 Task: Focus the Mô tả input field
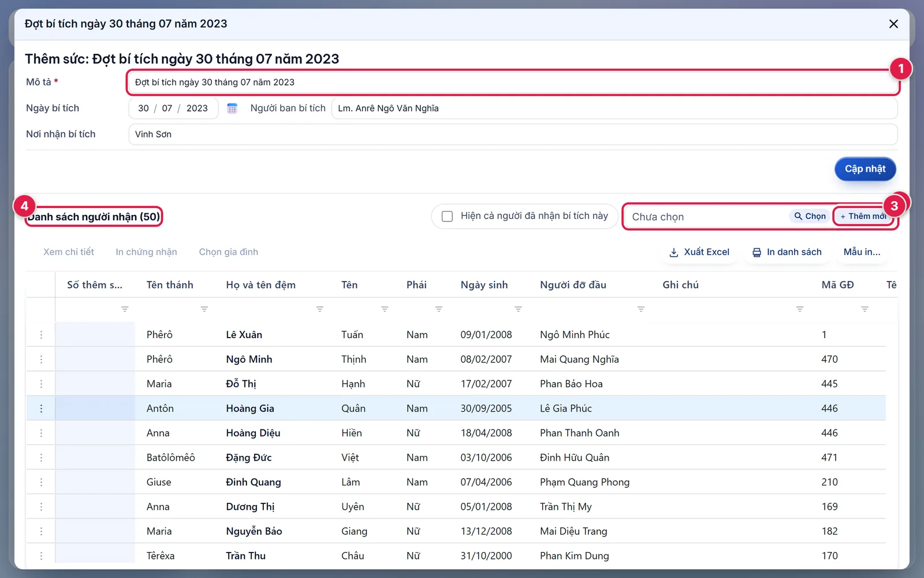(x=513, y=82)
